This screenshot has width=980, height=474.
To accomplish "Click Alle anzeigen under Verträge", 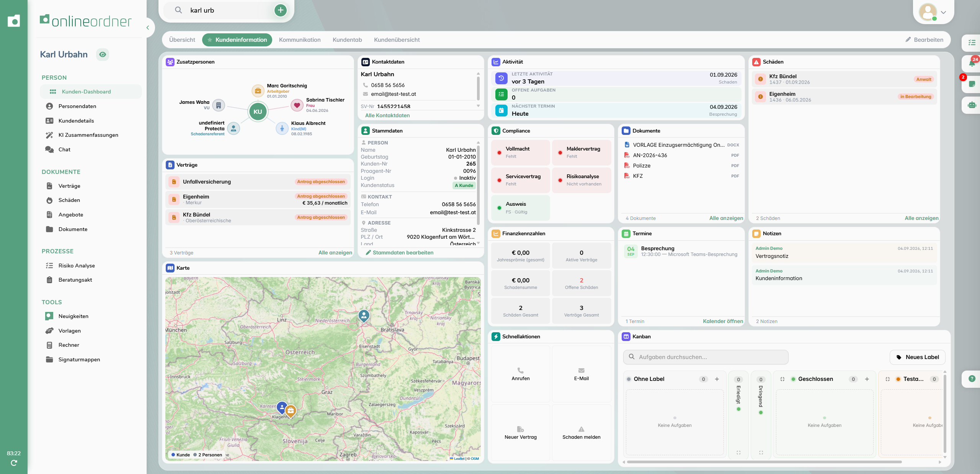I will coord(335,253).
